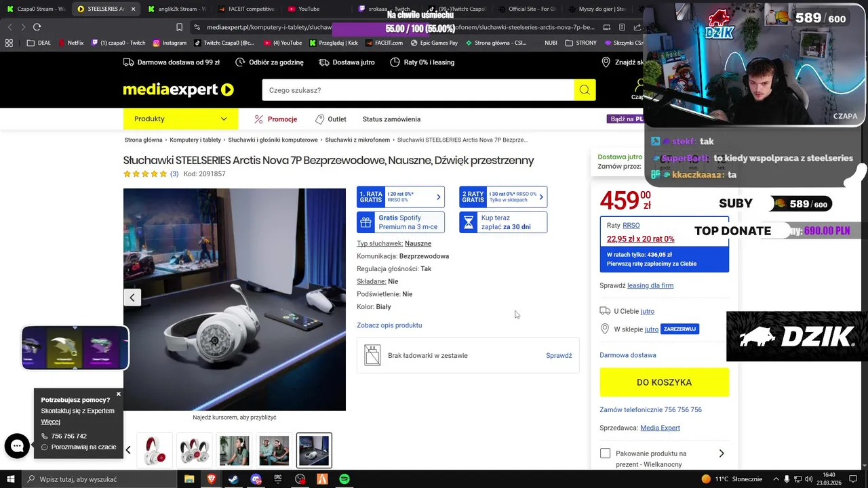Select the thumbnail of two people on a couch
Viewport: 868px width, 488px height.
point(274,451)
